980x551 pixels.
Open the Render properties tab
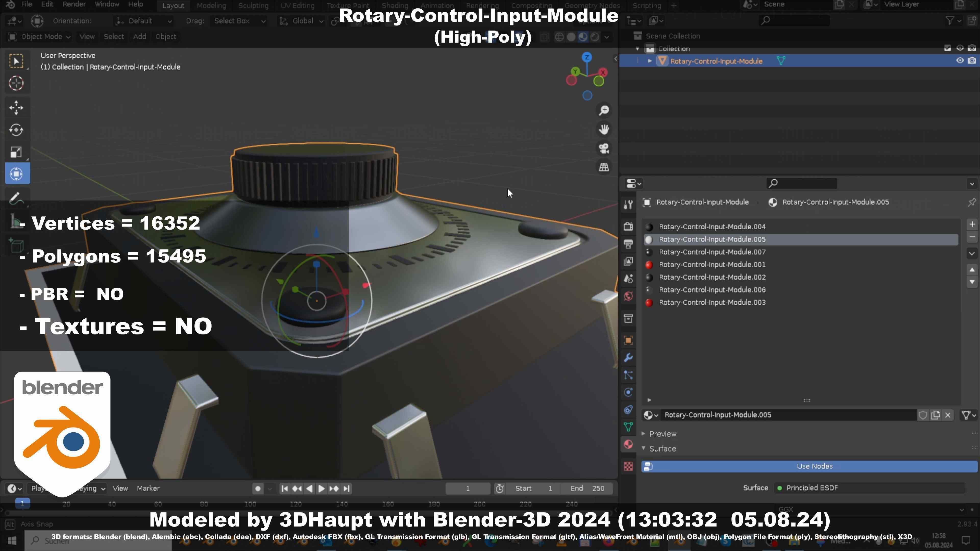pos(629,227)
